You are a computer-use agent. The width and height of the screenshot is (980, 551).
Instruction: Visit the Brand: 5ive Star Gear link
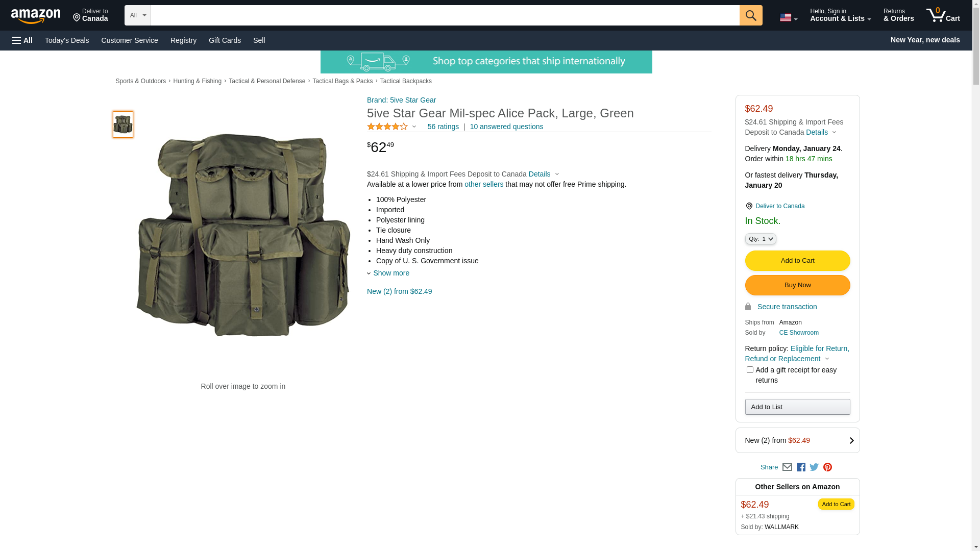[401, 100]
